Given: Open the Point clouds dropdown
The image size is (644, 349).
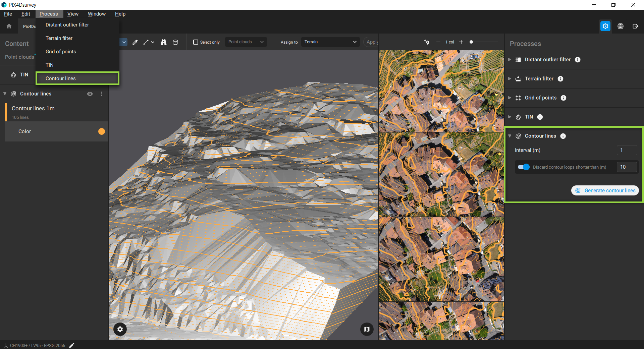Looking at the screenshot, I should (246, 42).
